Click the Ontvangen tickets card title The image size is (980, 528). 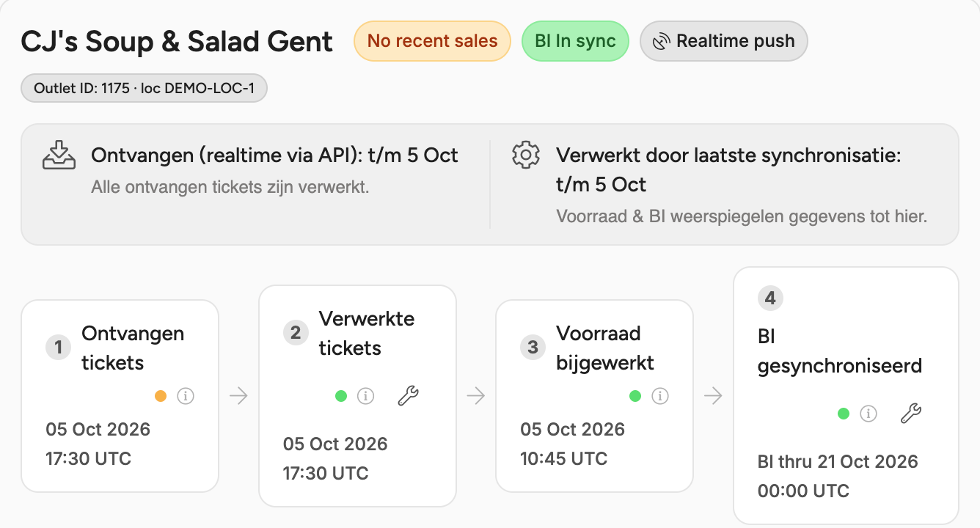coord(133,348)
